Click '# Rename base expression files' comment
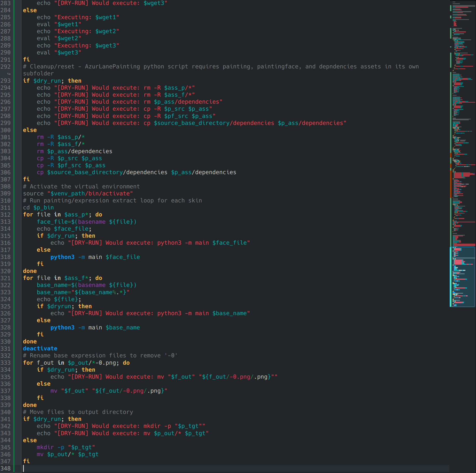This screenshot has height=473, width=476. 100,356
